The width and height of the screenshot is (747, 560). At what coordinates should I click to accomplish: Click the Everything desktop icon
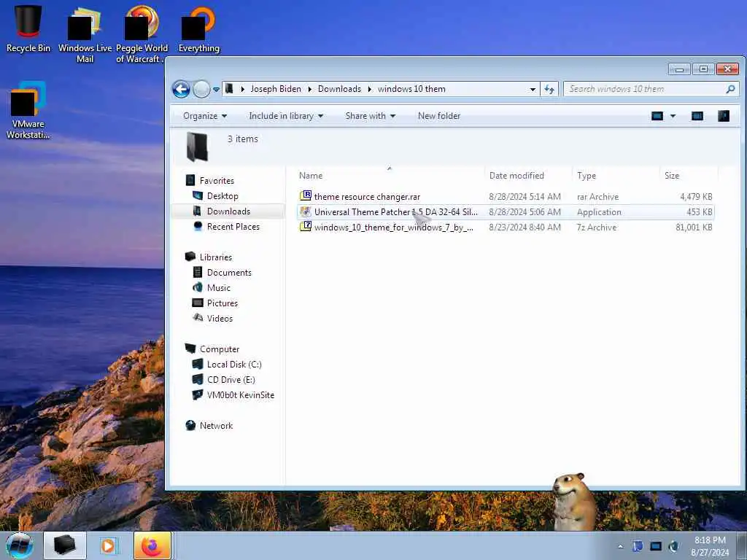pyautogui.click(x=198, y=28)
